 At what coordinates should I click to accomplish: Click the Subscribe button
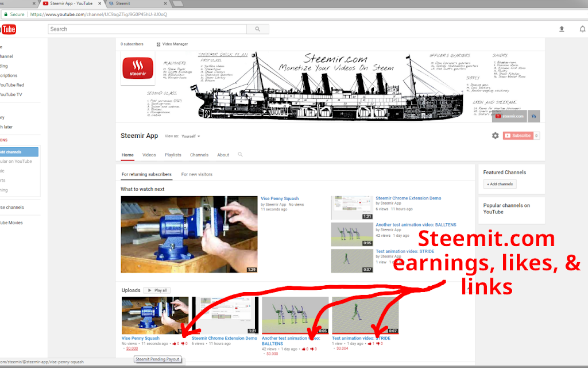click(x=518, y=136)
